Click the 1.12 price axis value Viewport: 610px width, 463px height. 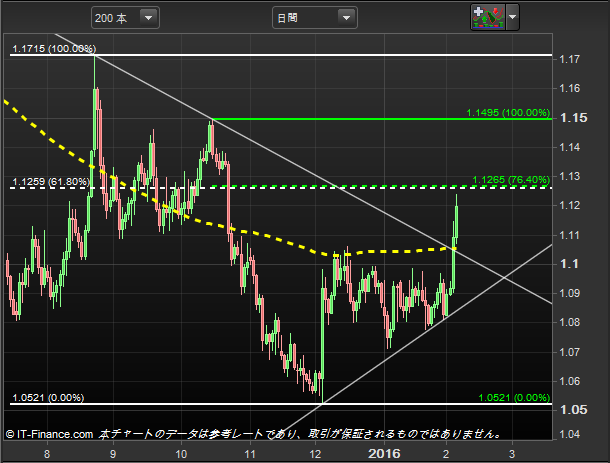569,205
